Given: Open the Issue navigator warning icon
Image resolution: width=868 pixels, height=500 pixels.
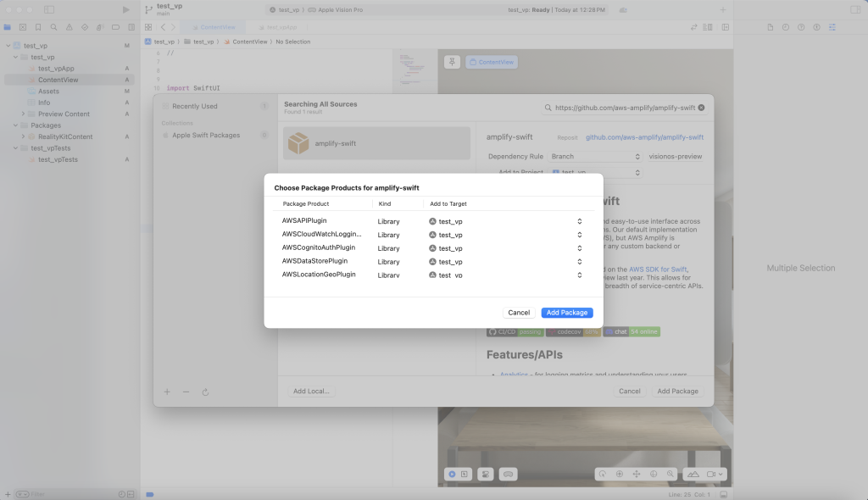Looking at the screenshot, I should tap(70, 27).
